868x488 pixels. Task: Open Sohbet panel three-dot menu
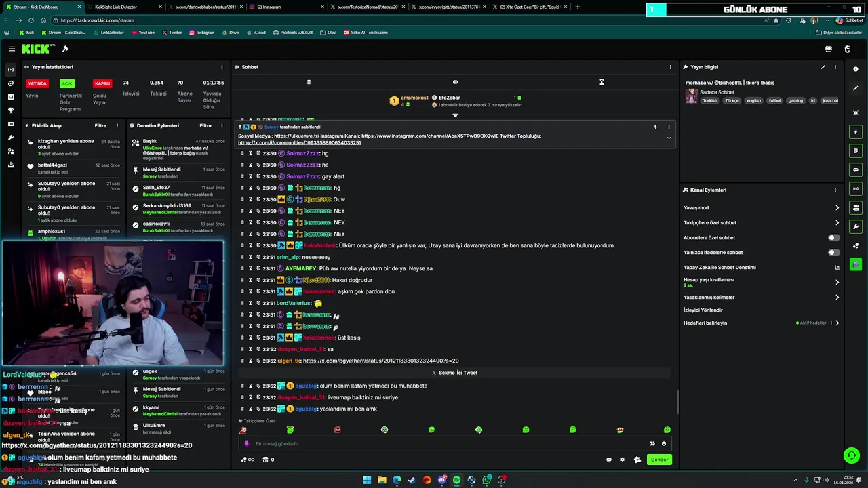(671, 67)
